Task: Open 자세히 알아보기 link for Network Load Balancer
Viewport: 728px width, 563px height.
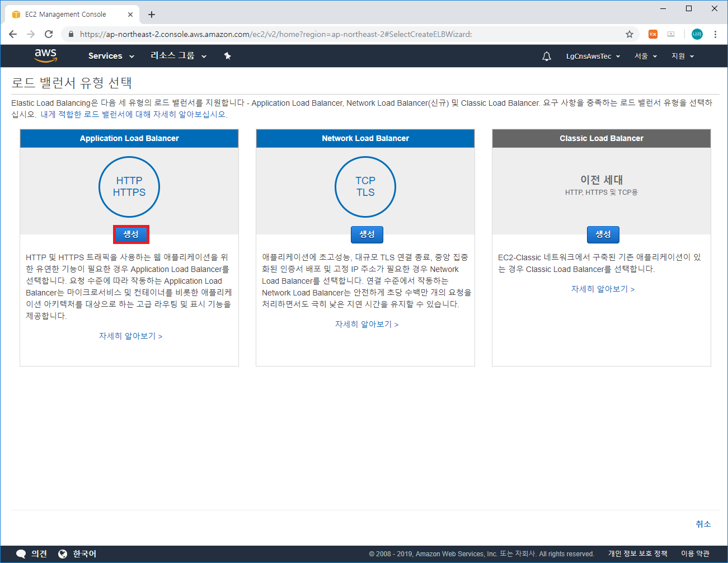Action: [x=367, y=324]
